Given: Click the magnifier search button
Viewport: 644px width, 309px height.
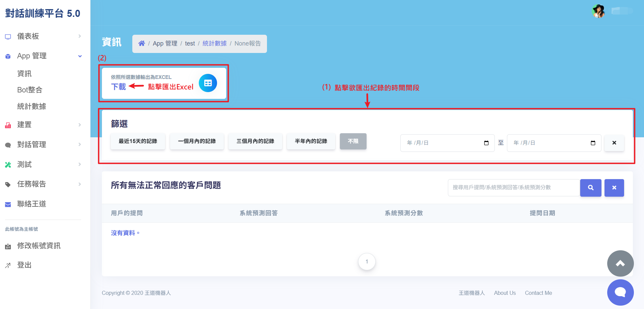Looking at the screenshot, I should tap(591, 188).
